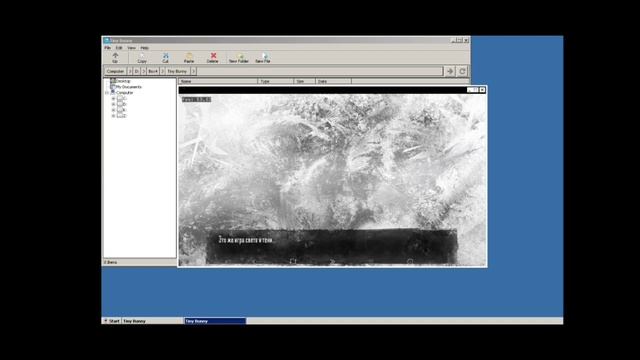Collapse the Computer node in tree

[107, 93]
